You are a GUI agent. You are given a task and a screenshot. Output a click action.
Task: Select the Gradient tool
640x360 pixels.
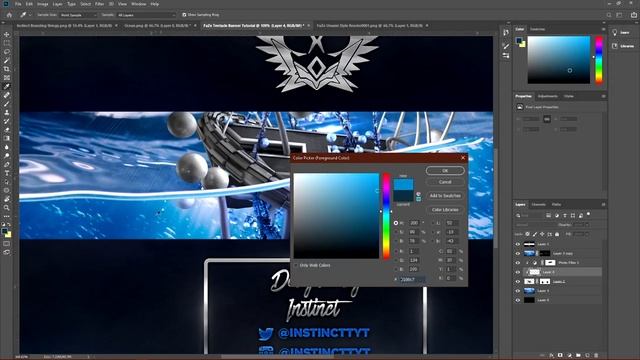pyautogui.click(x=7, y=138)
